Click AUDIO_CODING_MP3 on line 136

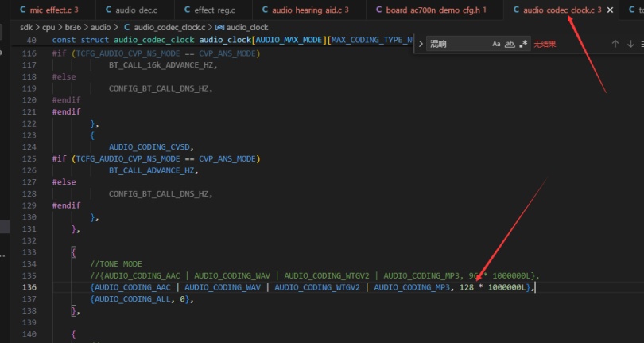tap(412, 287)
